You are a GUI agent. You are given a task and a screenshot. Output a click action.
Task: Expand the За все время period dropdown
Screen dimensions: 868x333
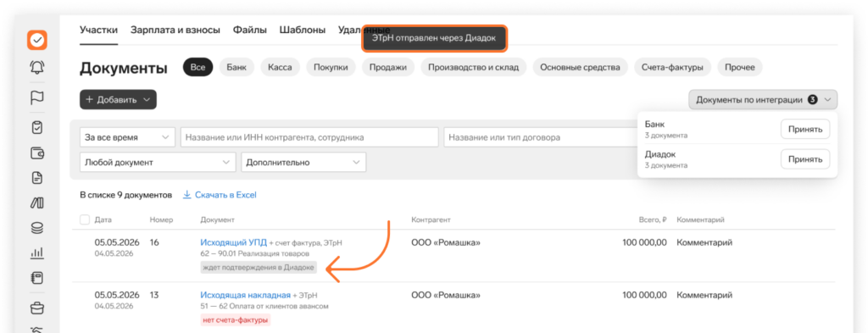pos(127,137)
